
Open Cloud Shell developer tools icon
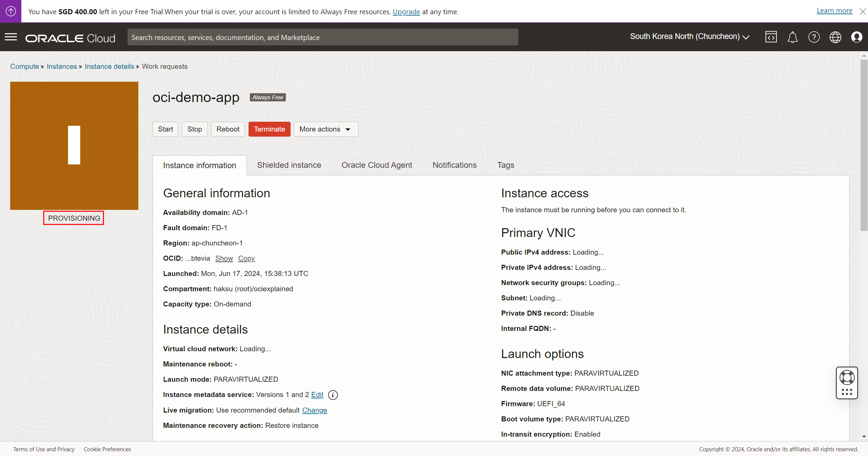[771, 37]
